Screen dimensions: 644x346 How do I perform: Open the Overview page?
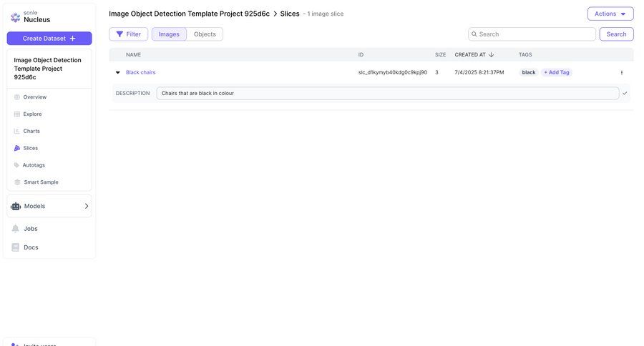pos(35,97)
